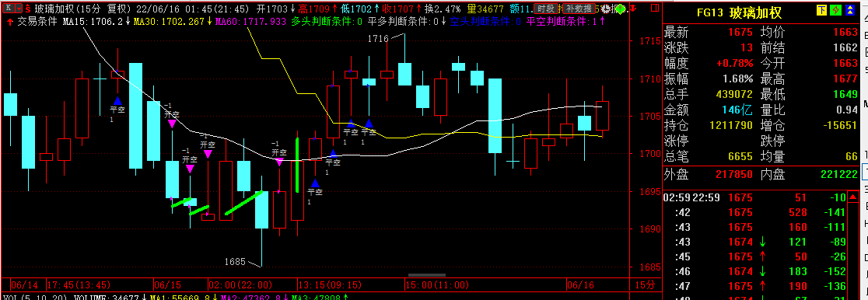Click the 金额 value 146亿

pyautogui.click(x=737, y=110)
